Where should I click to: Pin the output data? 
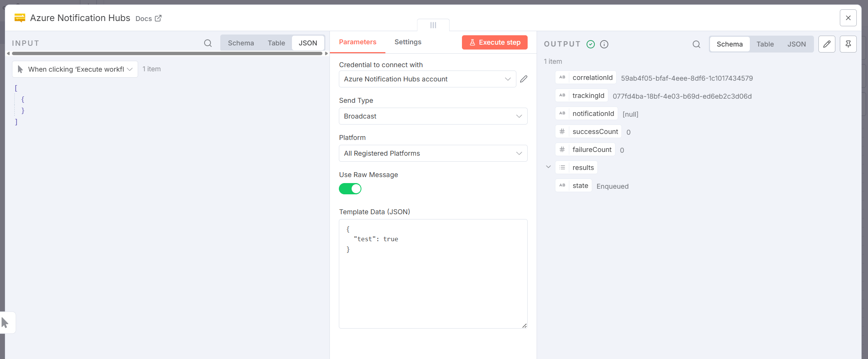(x=848, y=44)
